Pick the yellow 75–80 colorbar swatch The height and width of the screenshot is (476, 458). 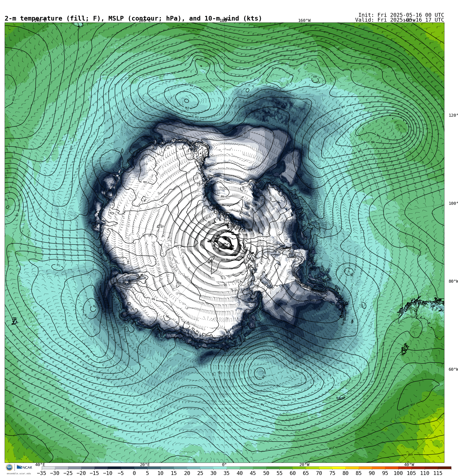pos(339,468)
